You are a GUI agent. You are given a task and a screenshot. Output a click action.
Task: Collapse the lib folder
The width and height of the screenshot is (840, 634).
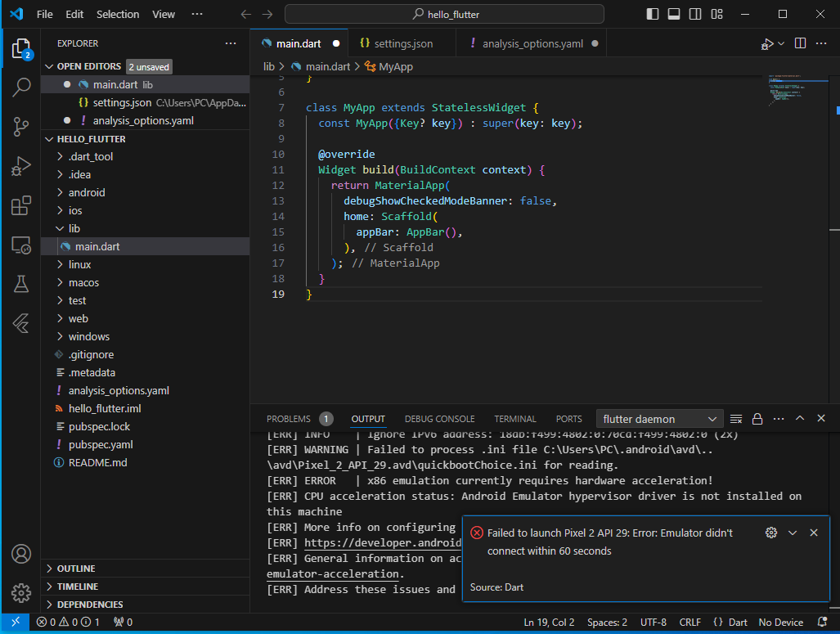(x=60, y=228)
